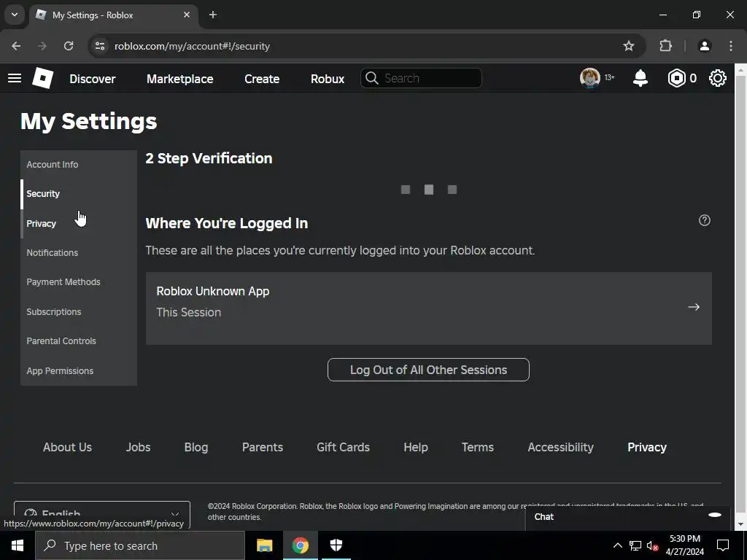Click the Windows taskbar search box

tap(140, 545)
